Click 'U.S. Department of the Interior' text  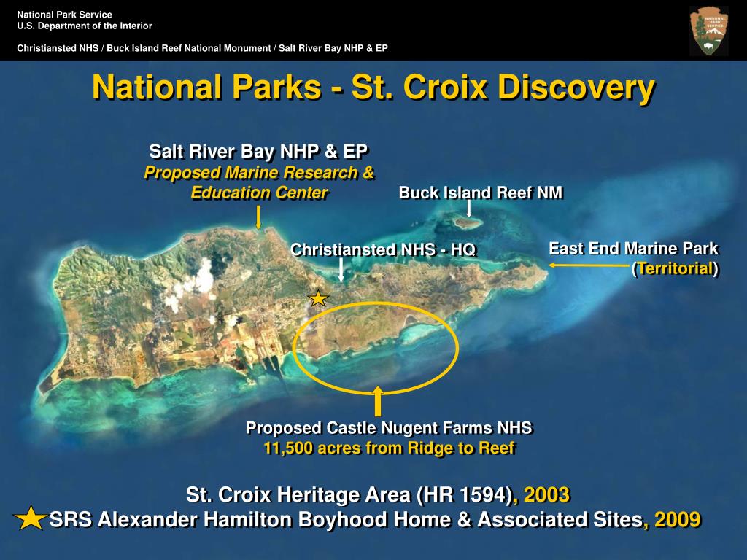[85, 26]
